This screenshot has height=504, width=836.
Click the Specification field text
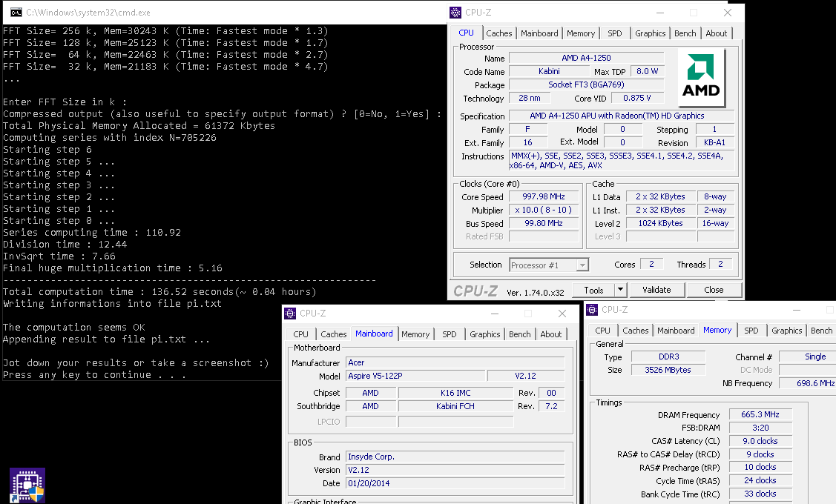click(x=622, y=116)
